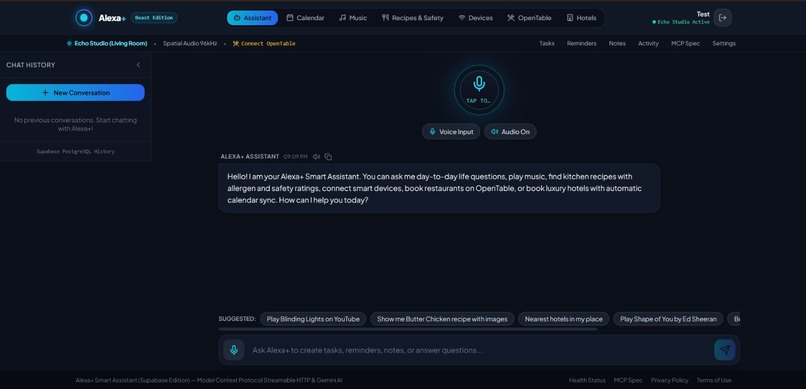This screenshot has height=389, width=806.
Task: Click the speaker icon beside message timestamp
Action: click(317, 157)
